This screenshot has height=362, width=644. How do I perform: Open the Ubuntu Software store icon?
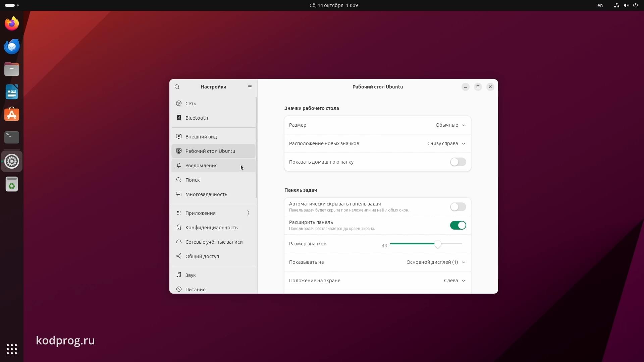12,114
